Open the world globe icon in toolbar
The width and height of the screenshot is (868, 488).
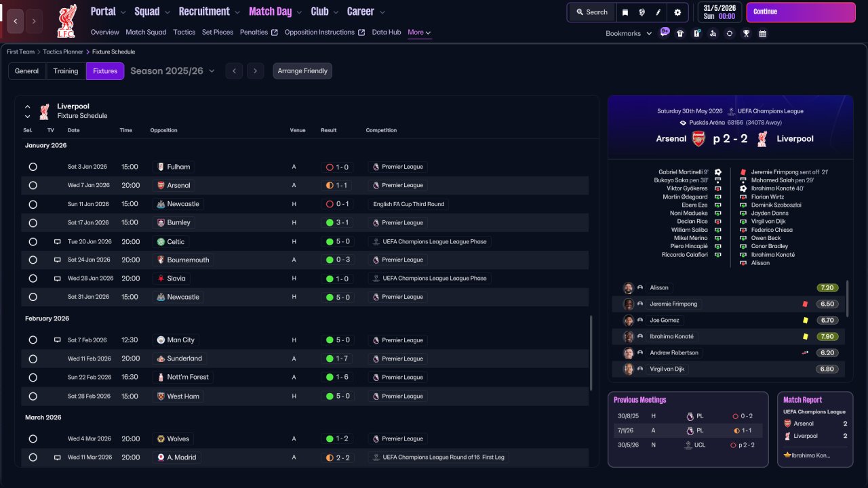tap(642, 12)
